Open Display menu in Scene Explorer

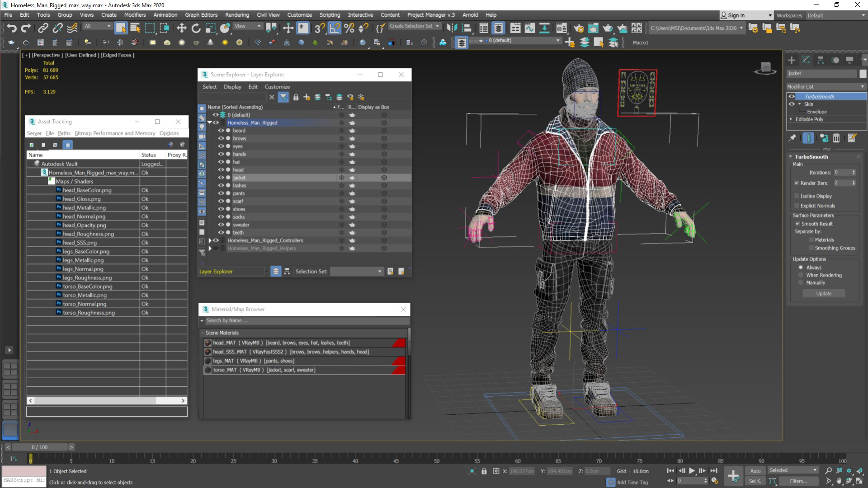(x=232, y=87)
